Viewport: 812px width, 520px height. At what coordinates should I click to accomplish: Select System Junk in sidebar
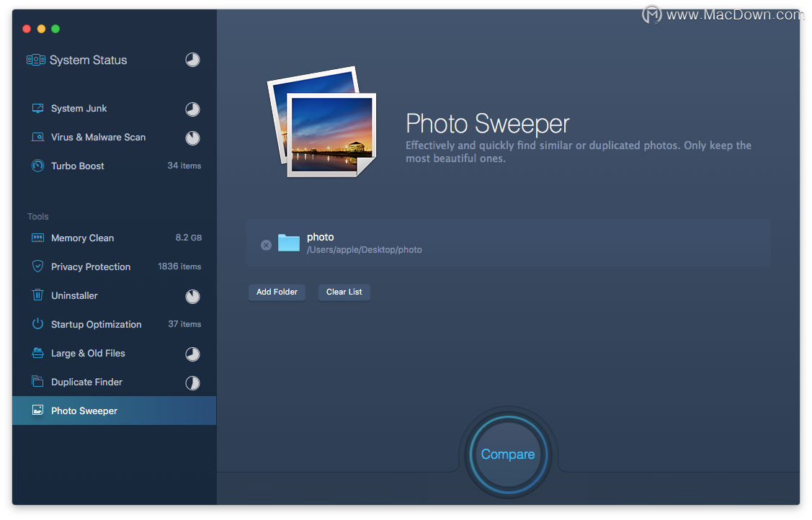[114, 108]
